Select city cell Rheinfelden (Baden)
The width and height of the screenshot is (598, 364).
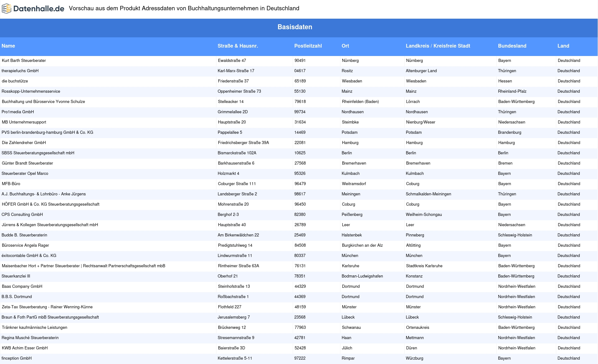click(360, 101)
